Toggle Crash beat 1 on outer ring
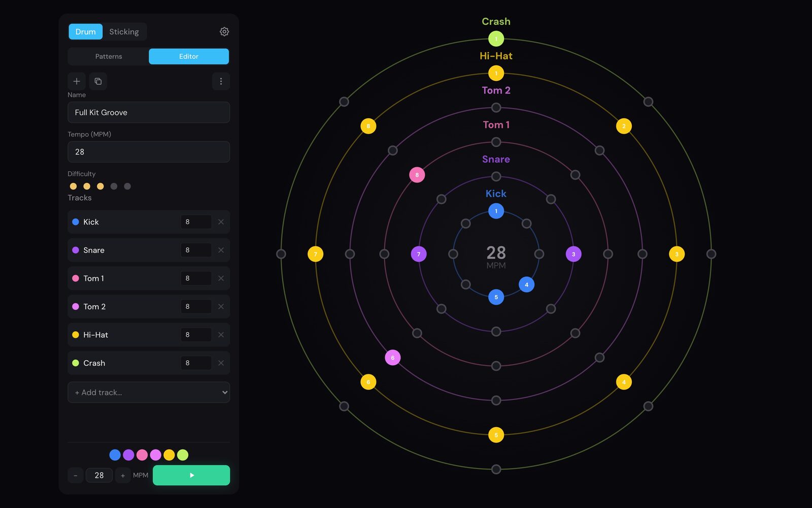 (x=496, y=39)
